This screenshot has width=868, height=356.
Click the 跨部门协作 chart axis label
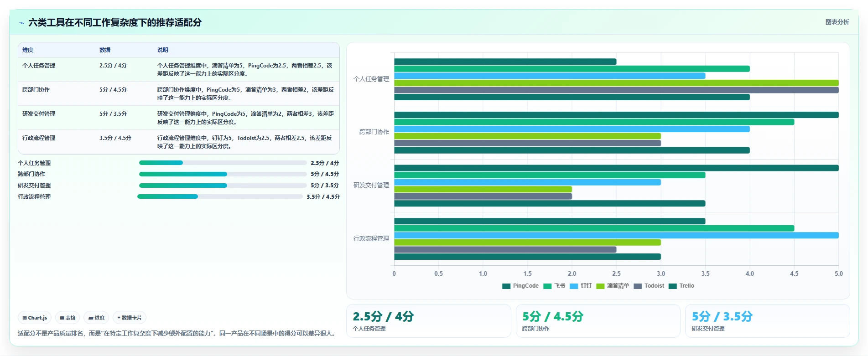click(x=374, y=132)
